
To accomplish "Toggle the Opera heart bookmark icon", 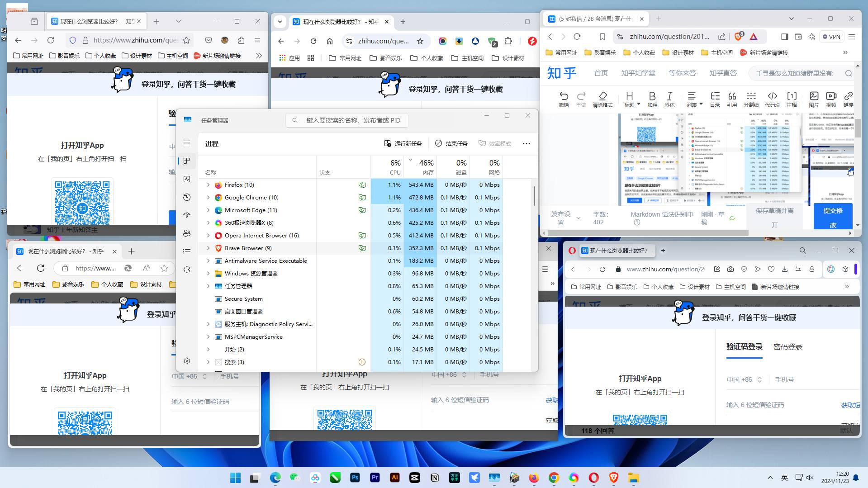I will click(x=771, y=269).
